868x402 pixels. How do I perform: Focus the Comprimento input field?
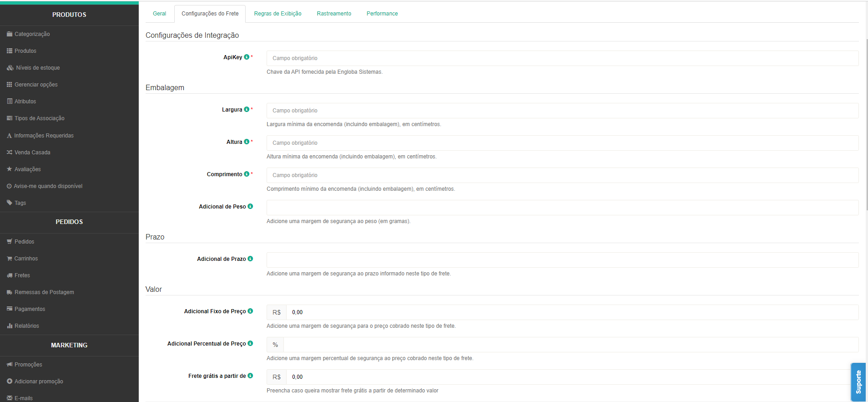pos(562,175)
